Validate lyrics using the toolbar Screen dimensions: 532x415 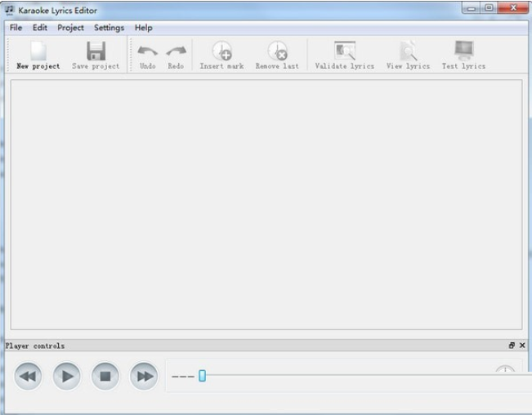click(345, 55)
